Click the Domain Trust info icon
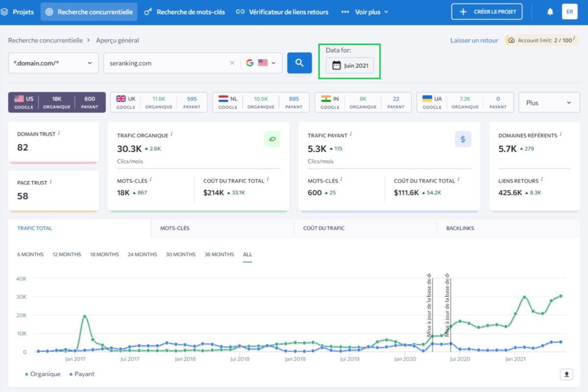This screenshot has height=392, width=588. click(59, 133)
